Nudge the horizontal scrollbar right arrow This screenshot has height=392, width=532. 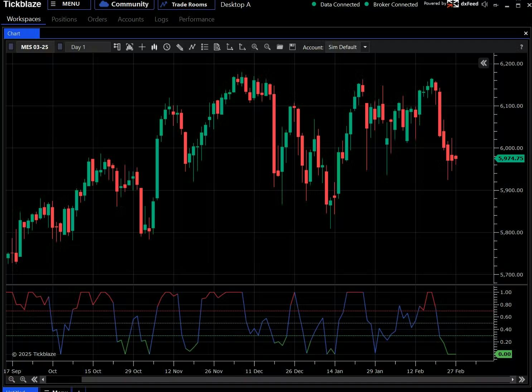(513, 379)
